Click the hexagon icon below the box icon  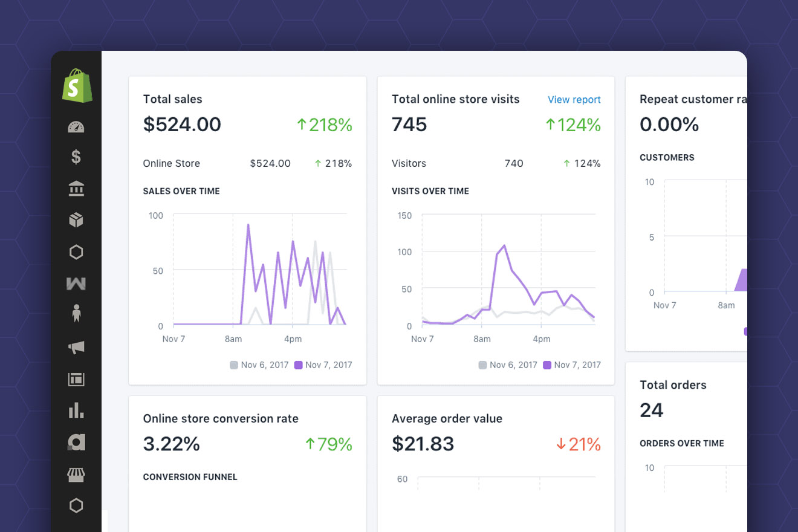[x=76, y=252]
